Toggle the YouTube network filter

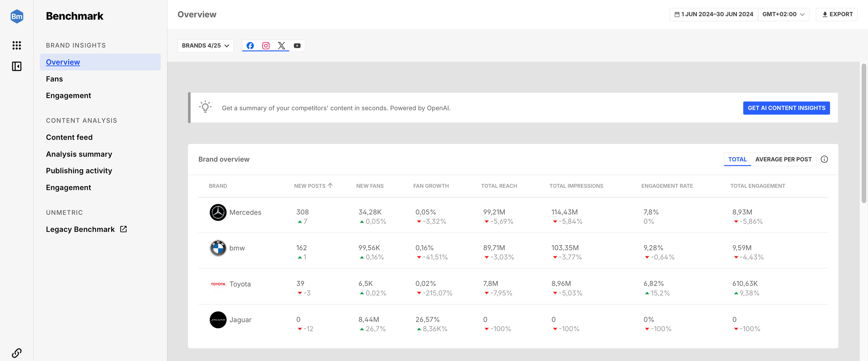click(x=297, y=45)
